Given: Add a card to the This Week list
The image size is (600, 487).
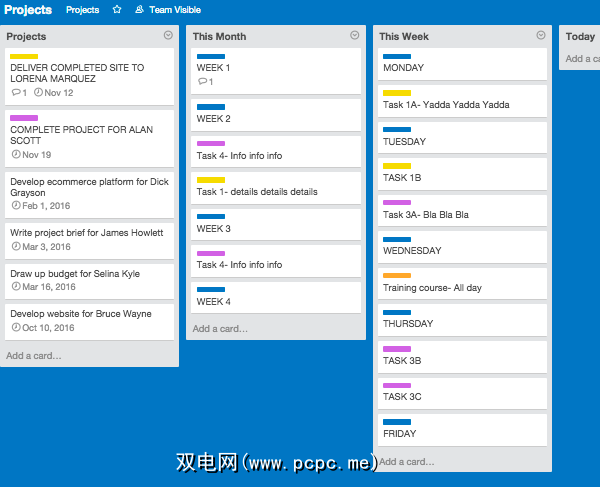Looking at the screenshot, I should click(x=407, y=462).
